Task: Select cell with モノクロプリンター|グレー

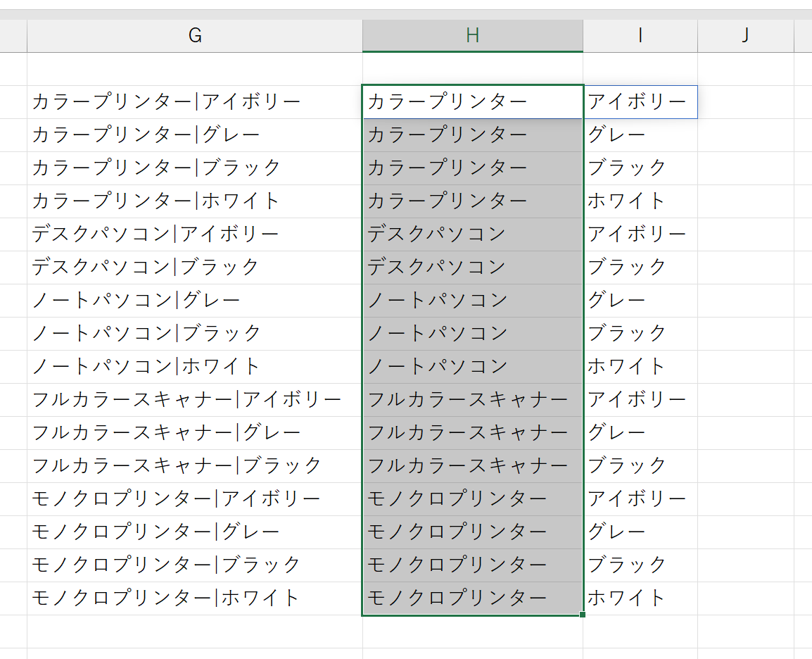Action: point(195,532)
